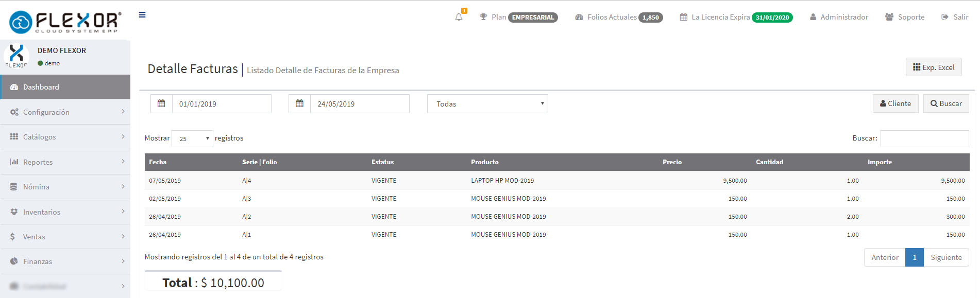Viewport: 980px width, 298px height.
Task: Go to the Anterior page
Action: coord(885,257)
